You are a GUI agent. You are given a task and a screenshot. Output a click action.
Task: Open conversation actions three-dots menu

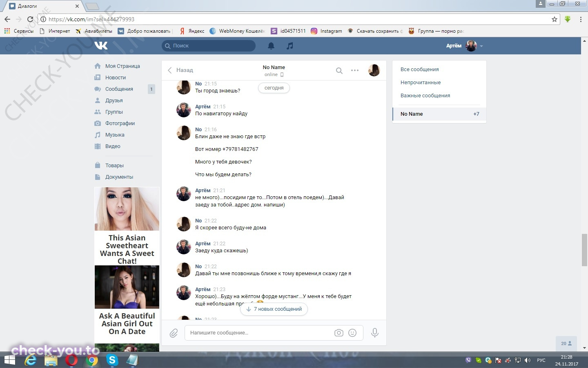[x=355, y=70]
